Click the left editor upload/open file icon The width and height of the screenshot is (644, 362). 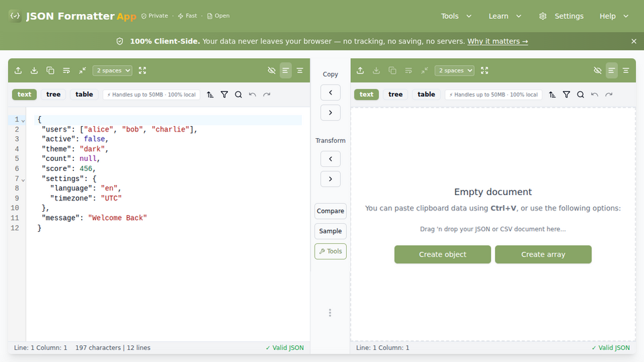18,70
